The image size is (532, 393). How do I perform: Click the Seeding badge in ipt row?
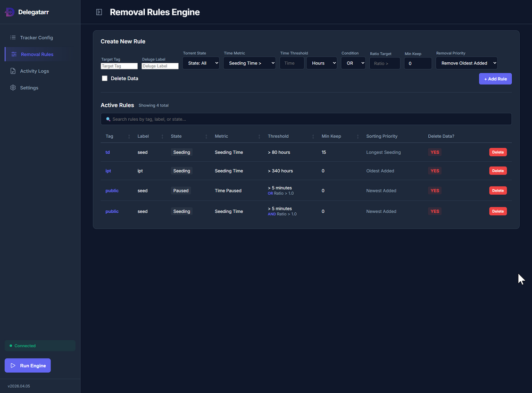click(x=181, y=171)
